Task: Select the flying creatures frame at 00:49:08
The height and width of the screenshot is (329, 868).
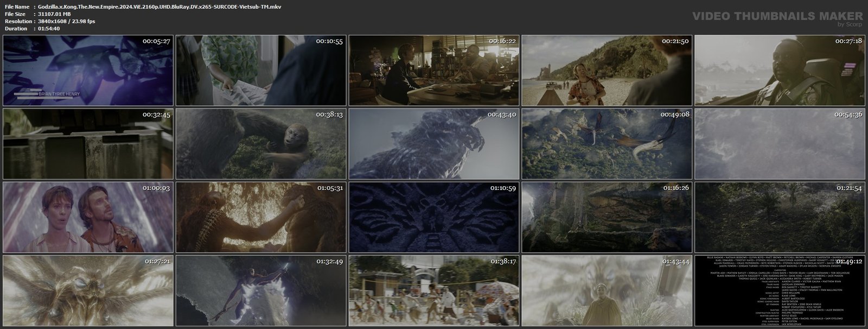Action: (x=607, y=144)
